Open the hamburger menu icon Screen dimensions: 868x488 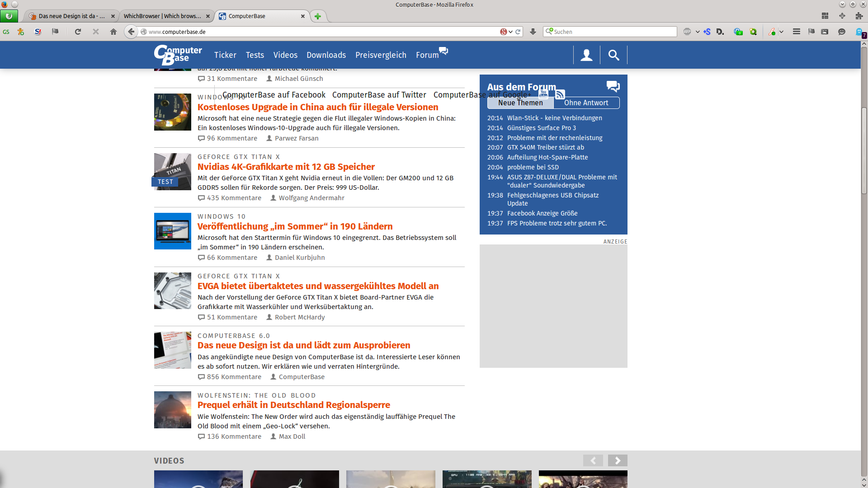click(x=797, y=32)
